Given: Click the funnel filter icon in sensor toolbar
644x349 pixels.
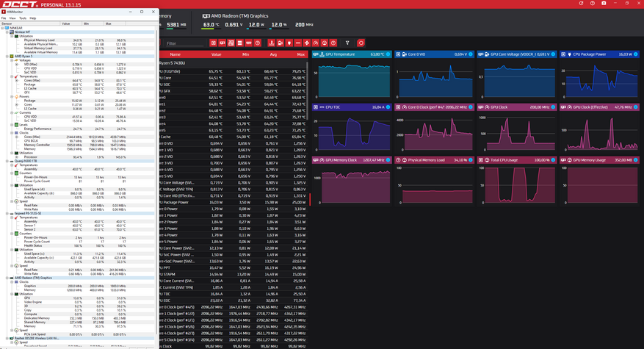Looking at the screenshot, I should coord(347,43).
